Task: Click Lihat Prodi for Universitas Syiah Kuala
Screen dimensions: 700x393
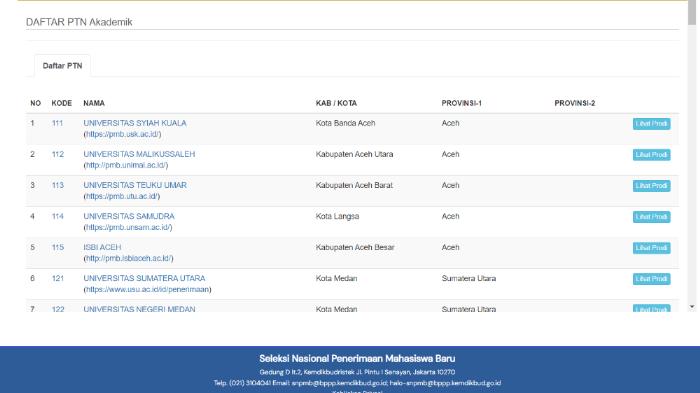Action: pos(651,124)
